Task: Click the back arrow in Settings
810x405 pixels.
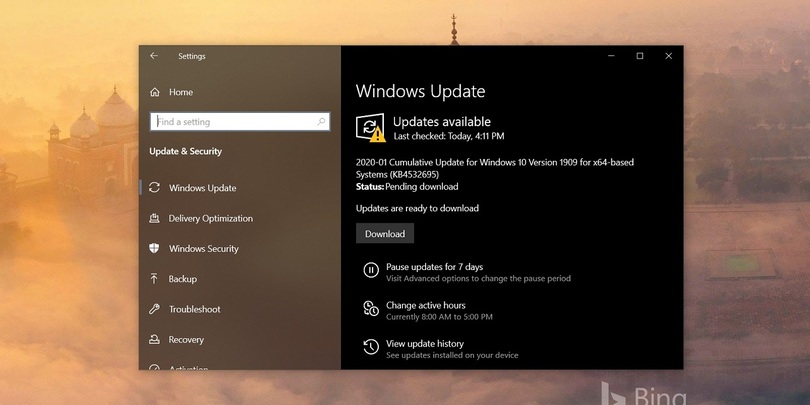Action: click(154, 56)
